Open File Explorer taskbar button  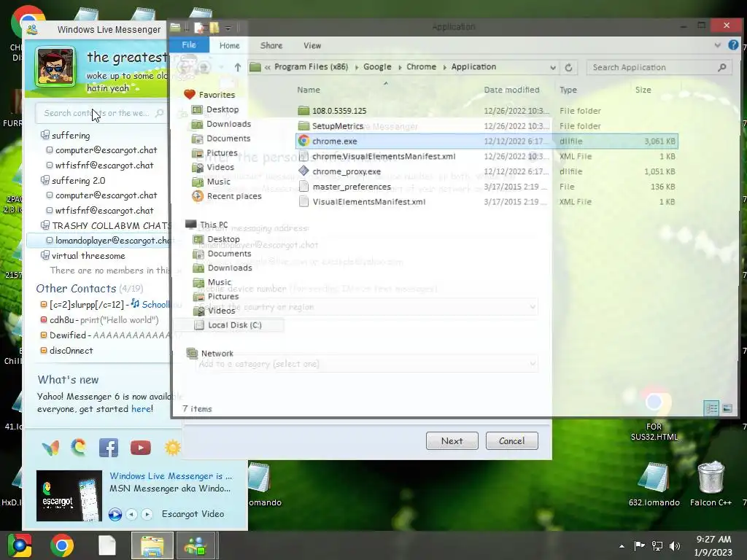(x=152, y=545)
